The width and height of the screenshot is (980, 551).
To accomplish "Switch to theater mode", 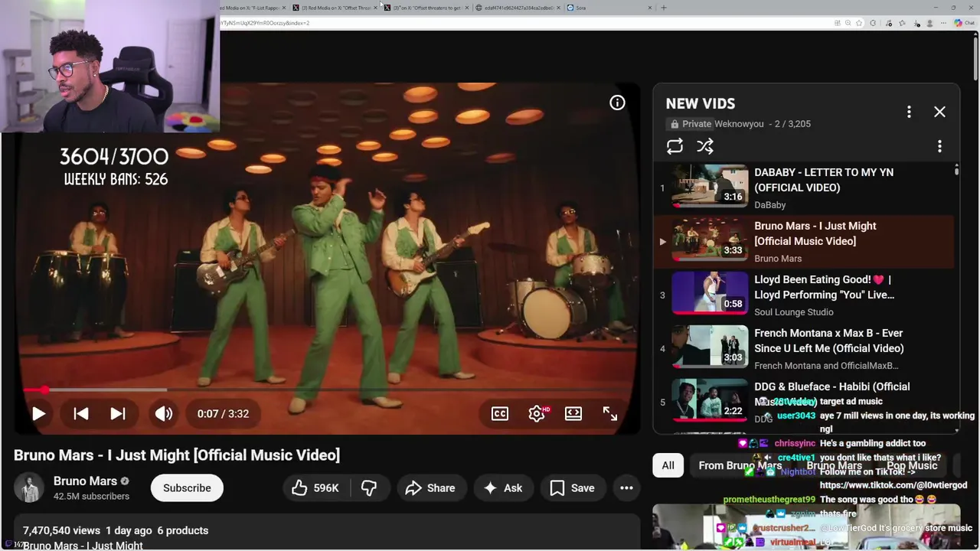I will [x=573, y=413].
